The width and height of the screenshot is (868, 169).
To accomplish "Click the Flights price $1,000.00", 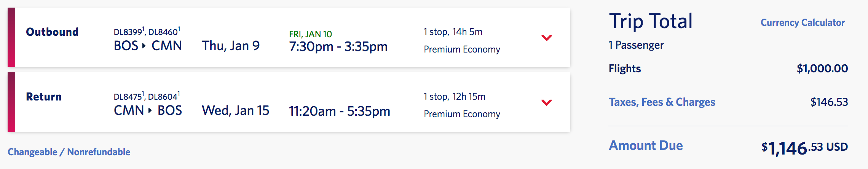I will click(822, 69).
